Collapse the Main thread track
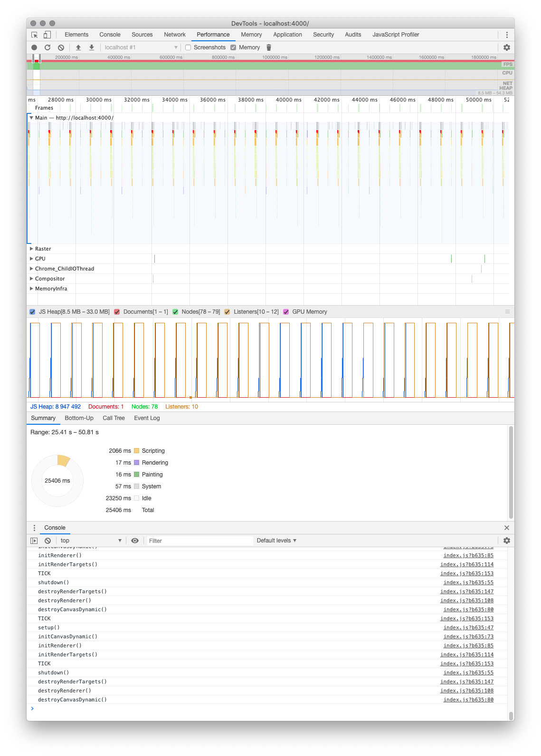541x756 pixels. tap(31, 118)
